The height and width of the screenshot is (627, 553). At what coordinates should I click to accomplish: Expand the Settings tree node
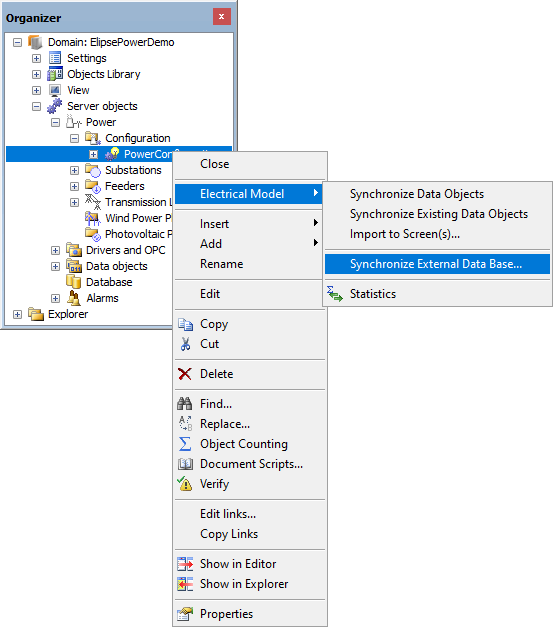tap(36, 58)
